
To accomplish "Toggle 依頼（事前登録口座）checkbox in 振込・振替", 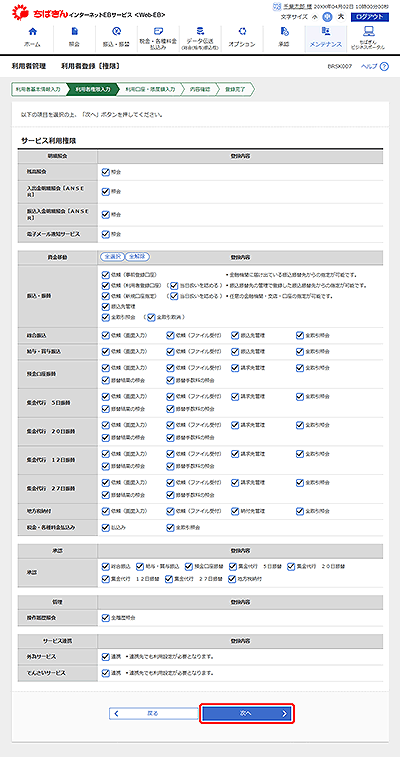I will [x=106, y=275].
